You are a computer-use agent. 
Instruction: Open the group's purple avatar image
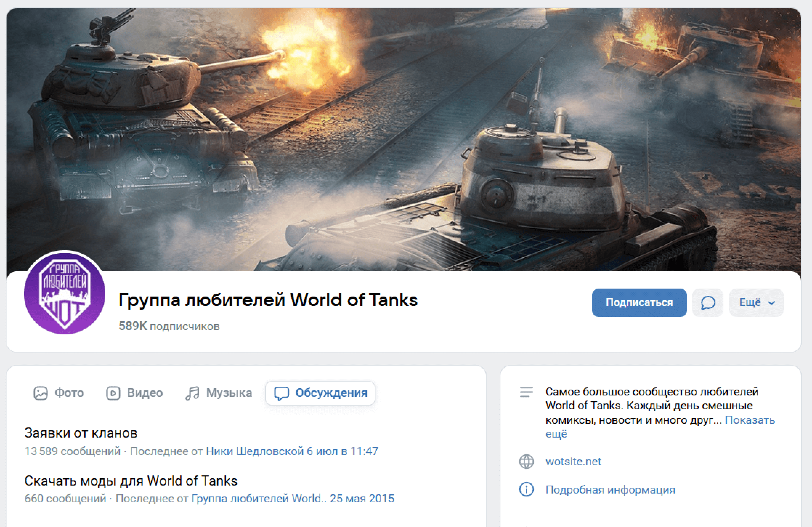pyautogui.click(x=65, y=293)
